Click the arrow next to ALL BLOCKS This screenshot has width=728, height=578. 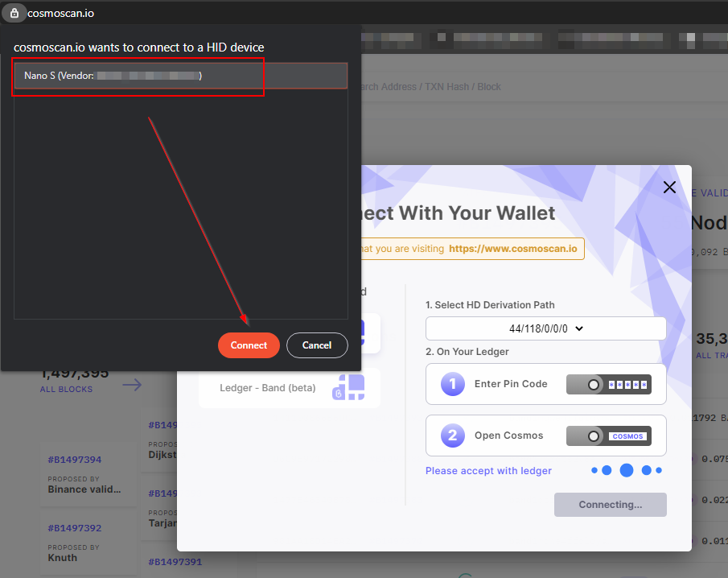coord(132,385)
